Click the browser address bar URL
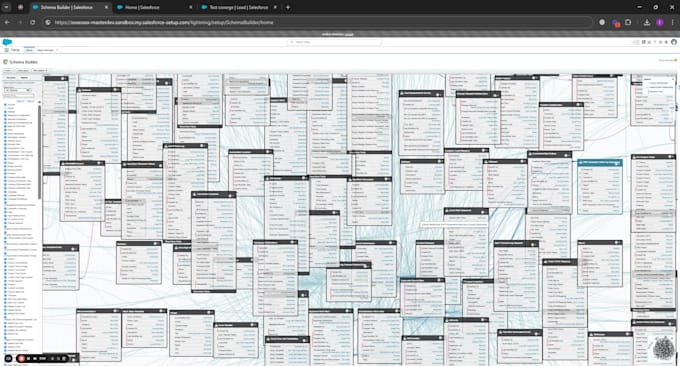The height and width of the screenshot is (366, 680). tap(164, 22)
